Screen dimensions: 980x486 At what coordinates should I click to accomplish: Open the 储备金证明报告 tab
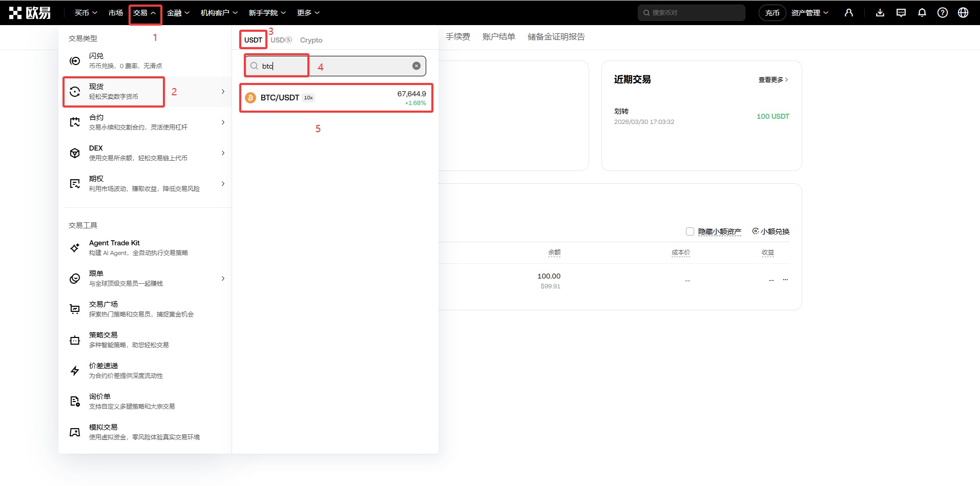556,37
